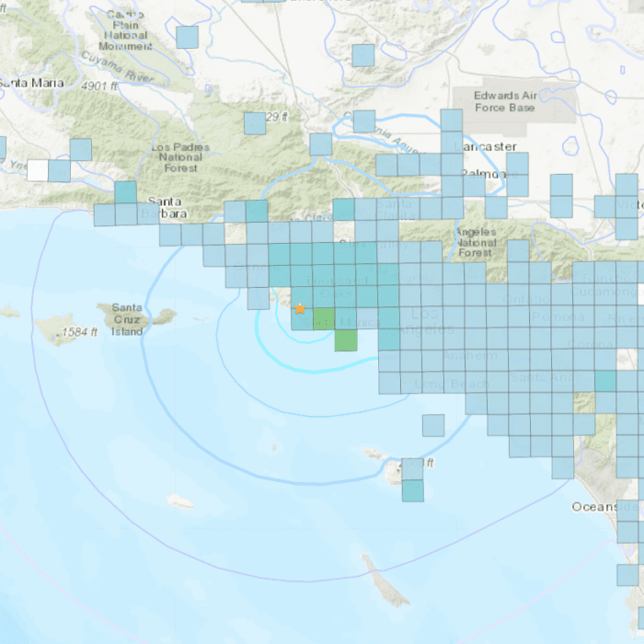This screenshot has height=644, width=644.
Task: Click the Pomona city label
Action: (x=558, y=316)
